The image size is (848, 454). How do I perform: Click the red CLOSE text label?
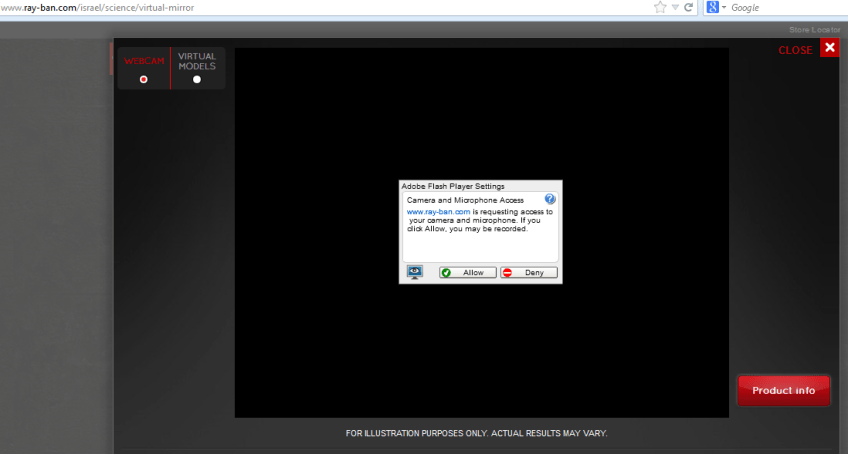pos(796,50)
